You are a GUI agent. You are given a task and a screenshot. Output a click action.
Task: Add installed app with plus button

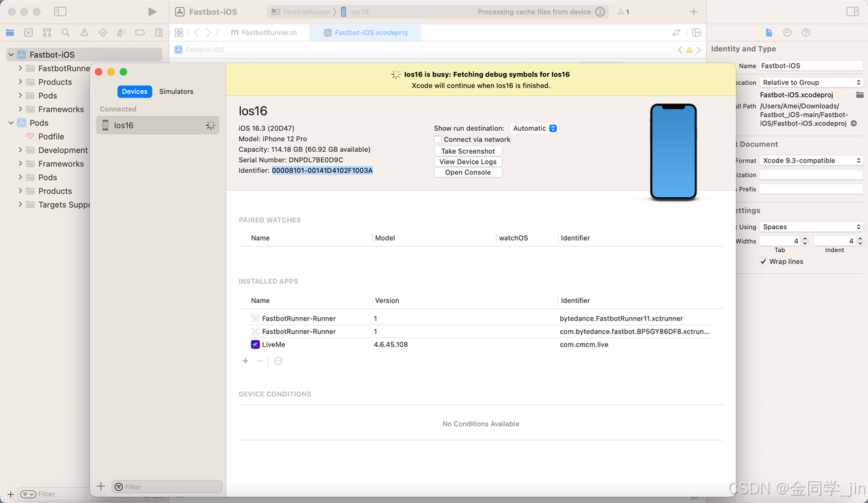tap(245, 361)
